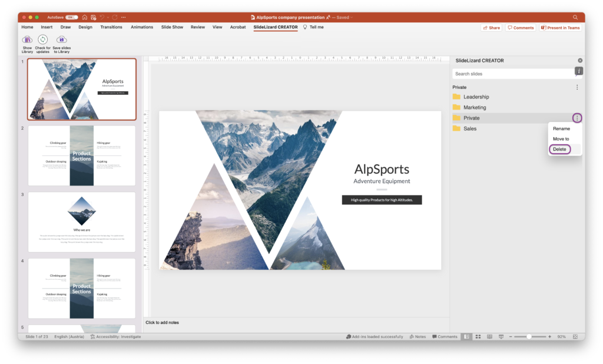603x364 pixels.
Task: Click the info icon beside Search slides
Action: click(578, 71)
